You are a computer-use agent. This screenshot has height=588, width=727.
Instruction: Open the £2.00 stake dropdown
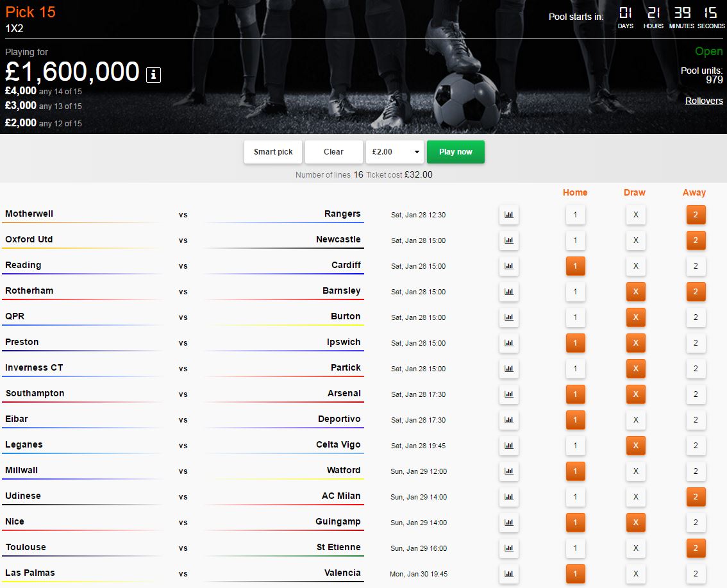tap(395, 152)
